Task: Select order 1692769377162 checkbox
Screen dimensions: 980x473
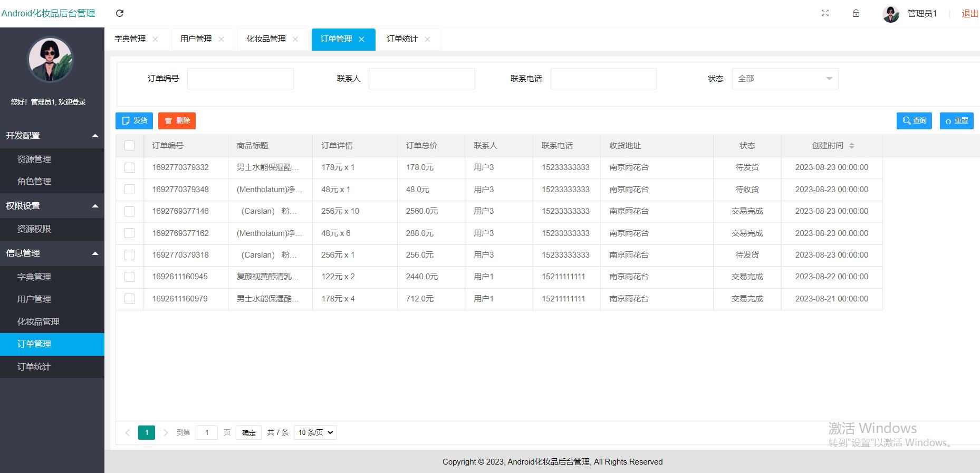Action: [x=129, y=233]
